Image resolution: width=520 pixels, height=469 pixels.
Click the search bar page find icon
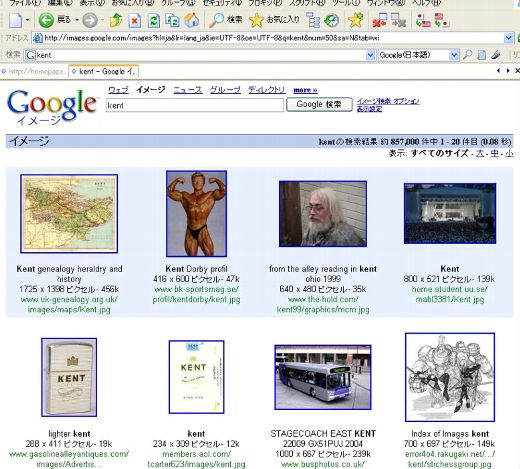point(482,55)
